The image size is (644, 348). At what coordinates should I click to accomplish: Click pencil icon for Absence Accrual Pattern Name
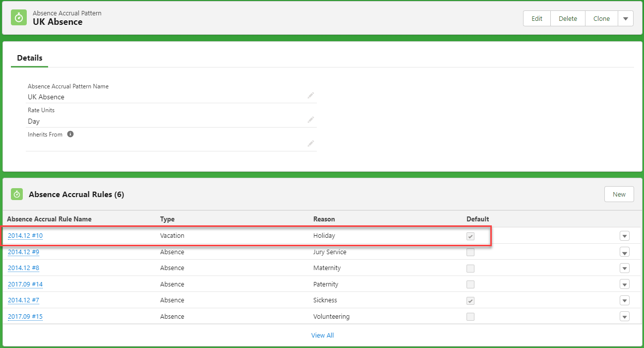click(x=310, y=95)
